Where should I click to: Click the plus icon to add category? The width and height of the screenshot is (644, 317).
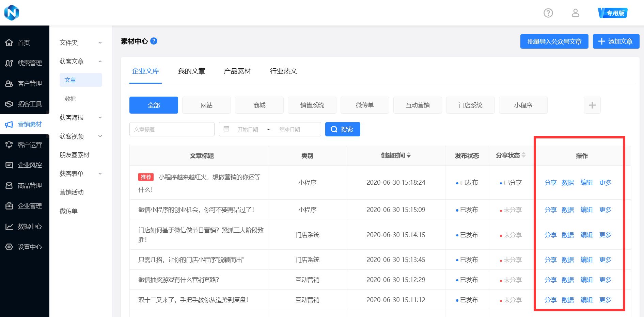coord(592,105)
